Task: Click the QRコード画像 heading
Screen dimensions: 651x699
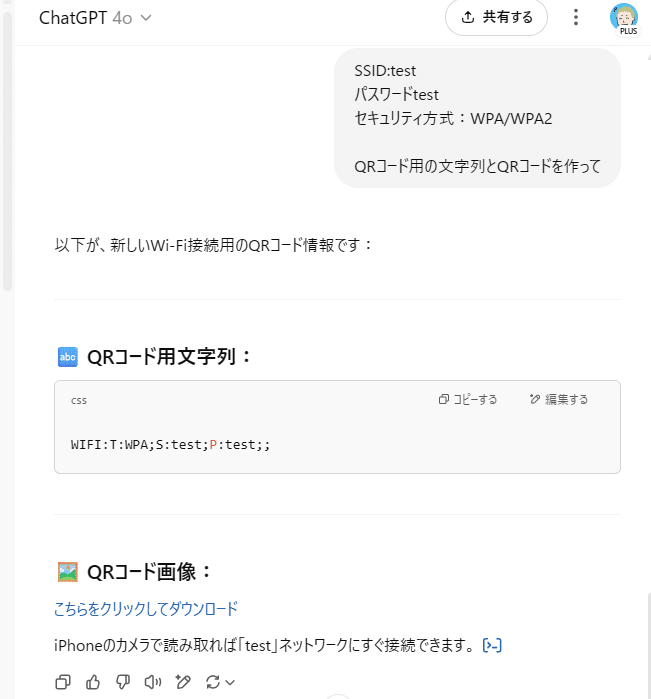Action: [150, 572]
